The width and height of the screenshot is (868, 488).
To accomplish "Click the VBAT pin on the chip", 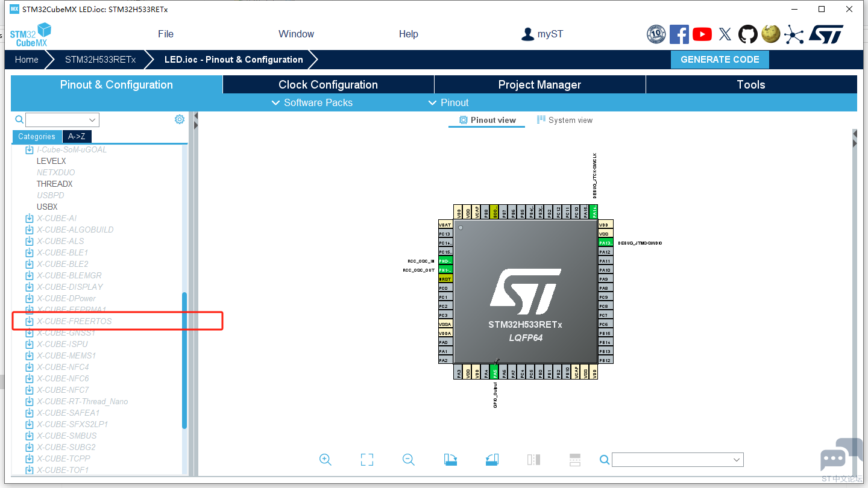I will 445,224.
